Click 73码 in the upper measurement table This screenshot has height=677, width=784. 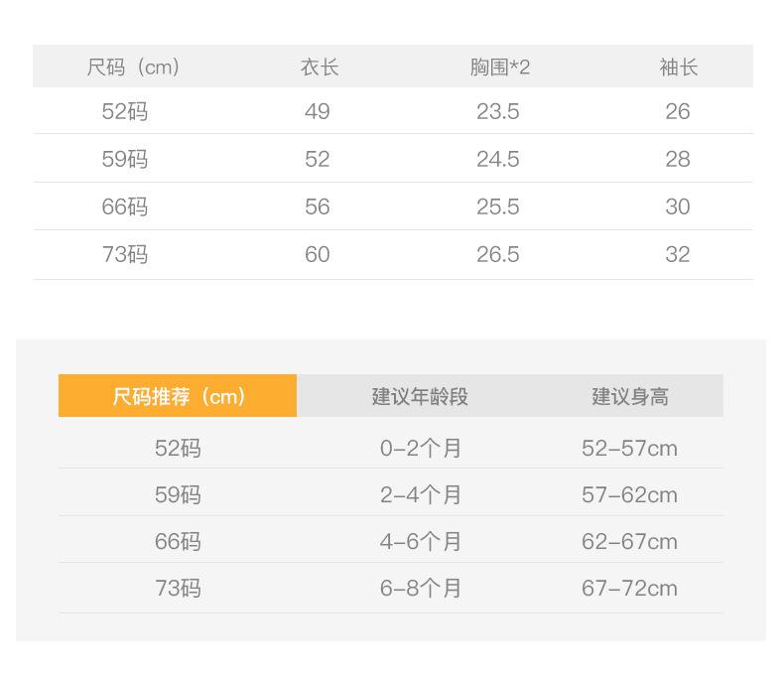click(x=125, y=254)
